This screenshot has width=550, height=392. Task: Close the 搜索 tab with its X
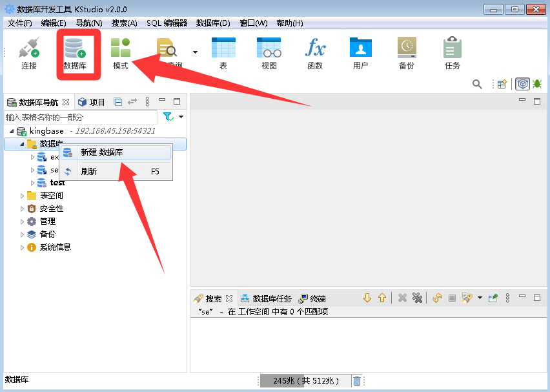tap(229, 298)
